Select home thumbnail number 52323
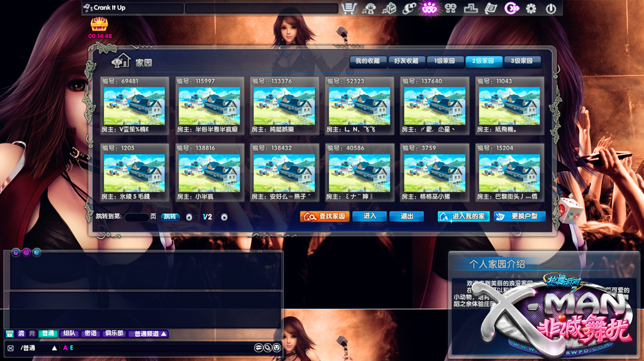 [359, 106]
